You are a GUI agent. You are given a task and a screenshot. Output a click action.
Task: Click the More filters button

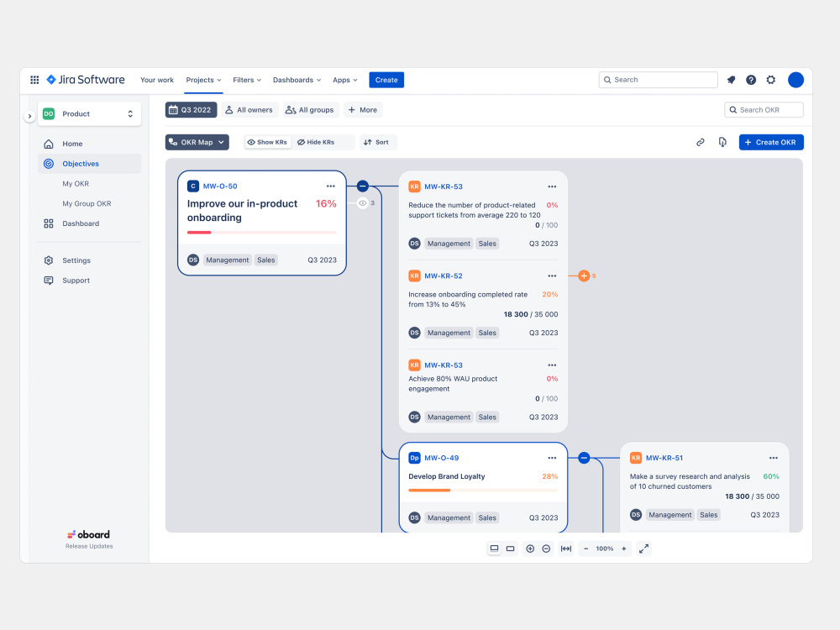[363, 110]
